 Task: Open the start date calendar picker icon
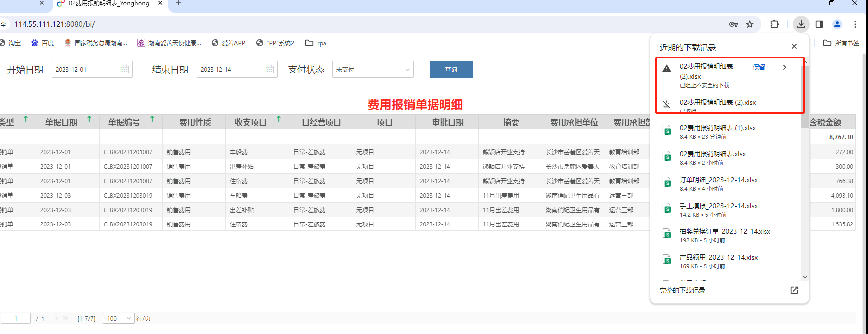pyautogui.click(x=125, y=69)
